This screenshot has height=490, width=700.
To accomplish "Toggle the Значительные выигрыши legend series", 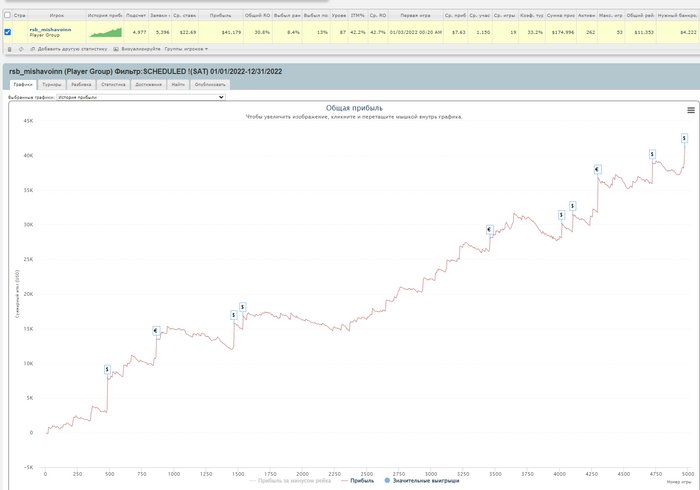I will pyautogui.click(x=422, y=481).
